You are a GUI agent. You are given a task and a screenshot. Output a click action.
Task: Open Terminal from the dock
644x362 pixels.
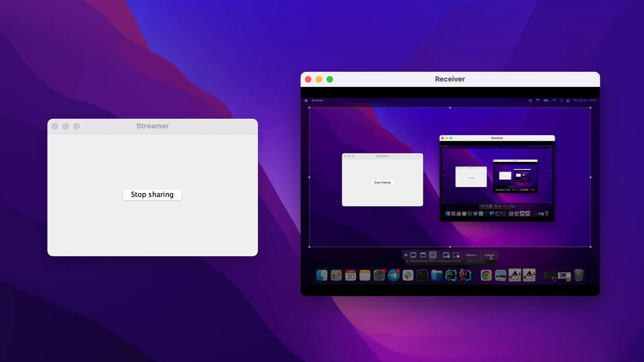422,275
